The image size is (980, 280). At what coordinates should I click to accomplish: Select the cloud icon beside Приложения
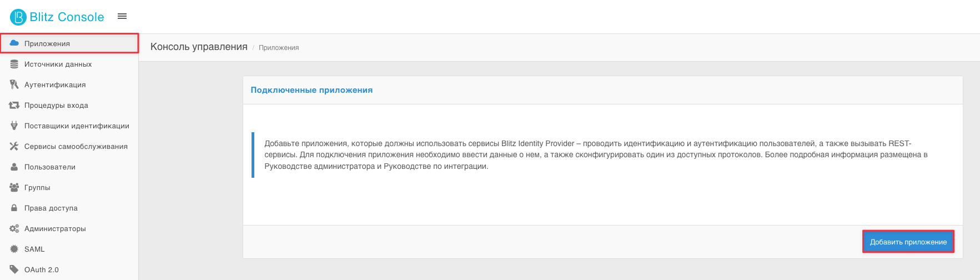(14, 43)
